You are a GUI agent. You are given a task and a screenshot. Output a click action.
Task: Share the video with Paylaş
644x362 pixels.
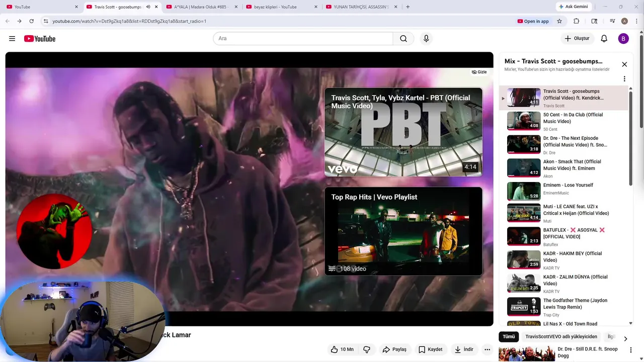point(394,349)
